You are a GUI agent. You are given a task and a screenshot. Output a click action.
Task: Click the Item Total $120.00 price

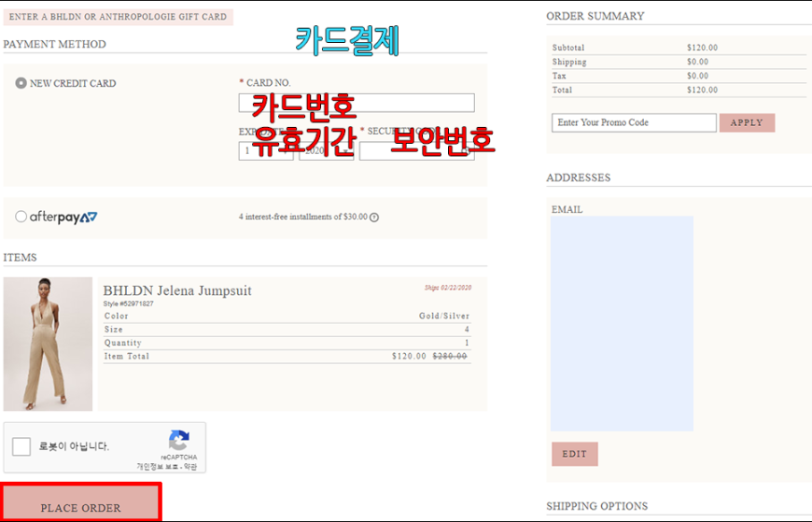click(409, 356)
